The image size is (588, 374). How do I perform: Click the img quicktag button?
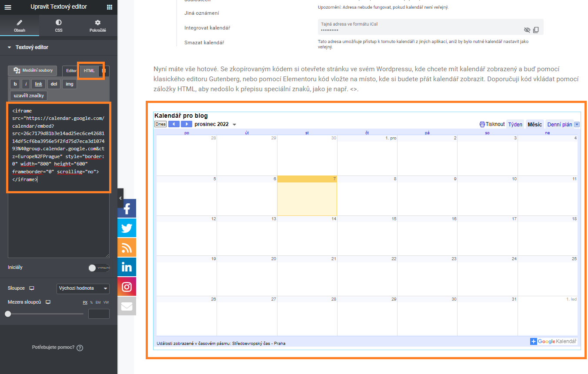click(x=70, y=84)
